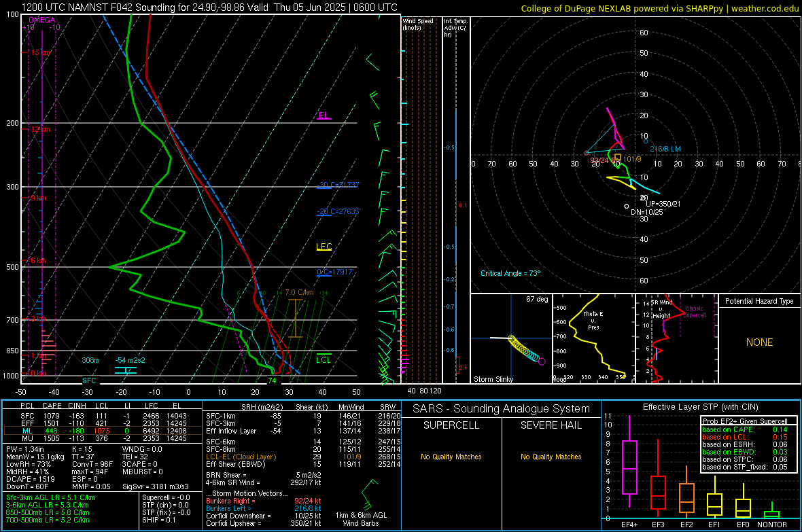Click the NONE hazard type result
This screenshot has height=532, width=802.
[x=760, y=342]
